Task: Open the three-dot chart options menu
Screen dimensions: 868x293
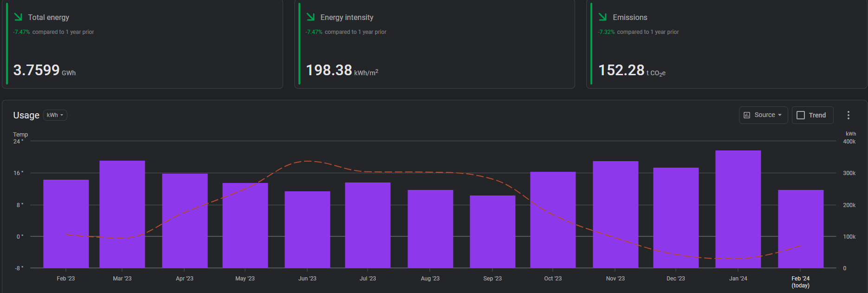Action: point(848,115)
